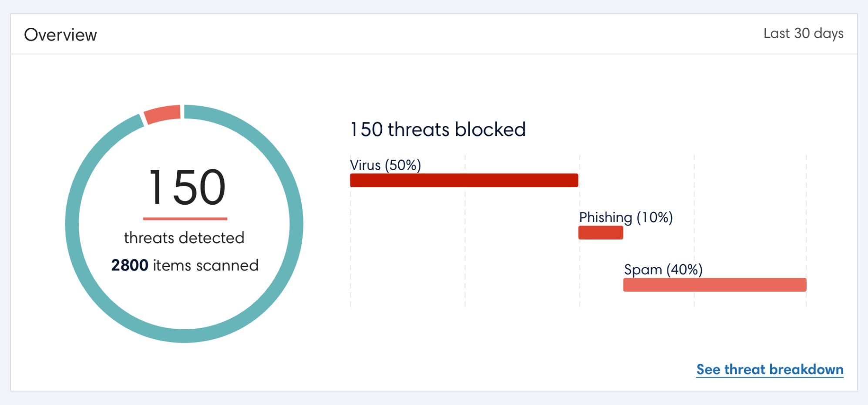Click the light red Spam bar
The height and width of the screenshot is (405, 868).
(x=714, y=285)
